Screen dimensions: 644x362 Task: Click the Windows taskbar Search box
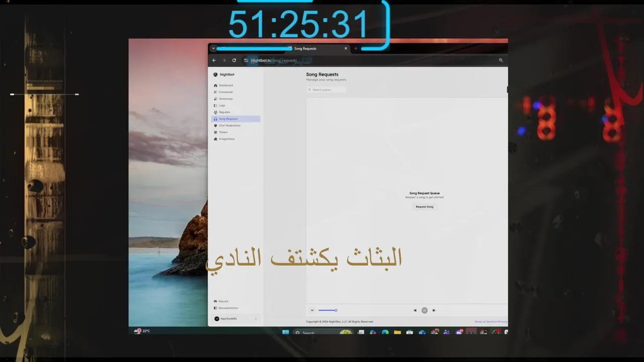pyautogui.click(x=322, y=332)
